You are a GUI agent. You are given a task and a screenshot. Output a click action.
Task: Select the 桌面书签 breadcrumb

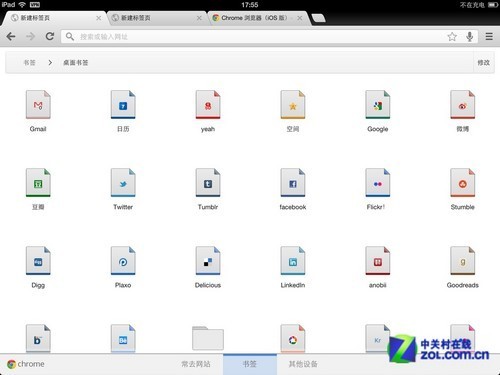tap(76, 63)
